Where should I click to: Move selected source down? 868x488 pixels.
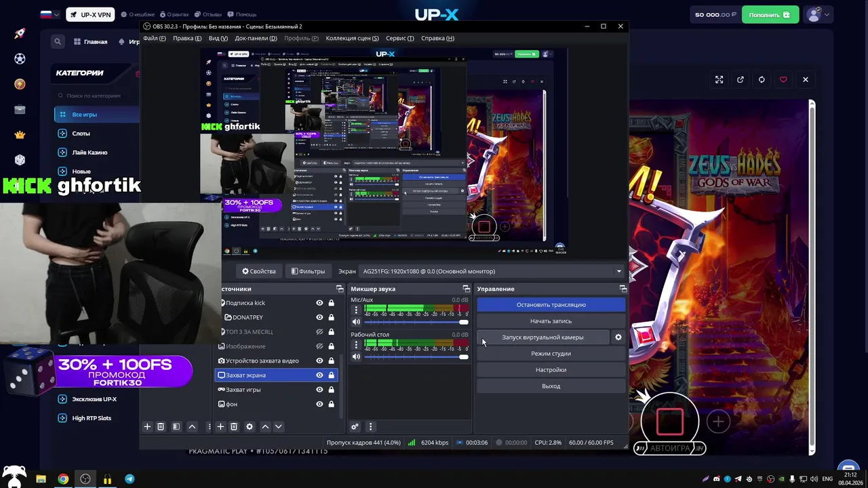coord(278,426)
